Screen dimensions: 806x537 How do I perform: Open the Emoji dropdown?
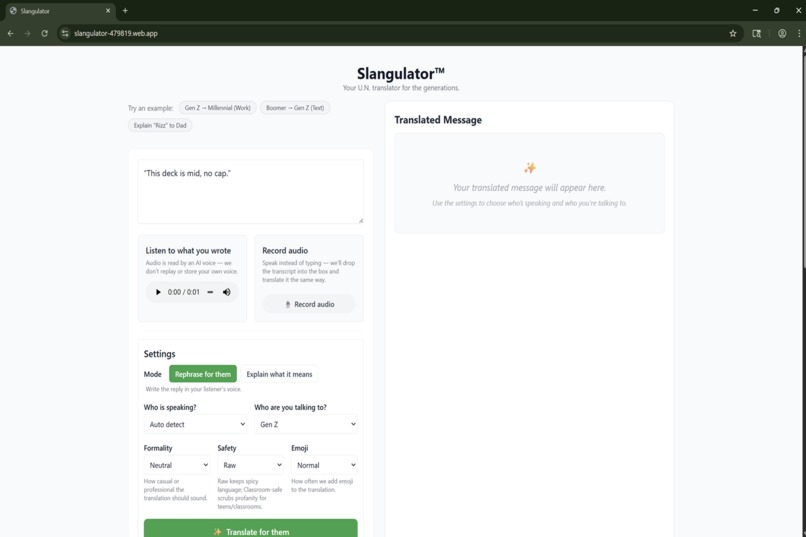click(324, 465)
